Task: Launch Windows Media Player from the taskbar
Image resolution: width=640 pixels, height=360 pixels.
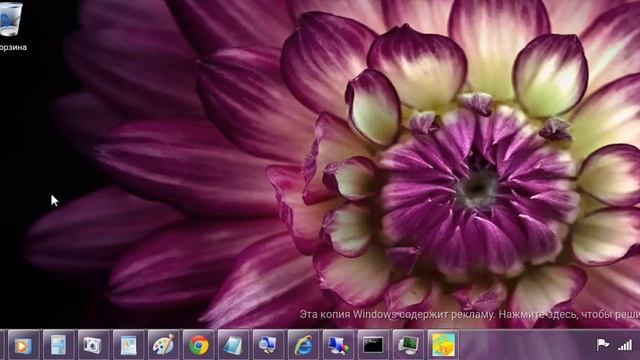Action: [x=23, y=345]
